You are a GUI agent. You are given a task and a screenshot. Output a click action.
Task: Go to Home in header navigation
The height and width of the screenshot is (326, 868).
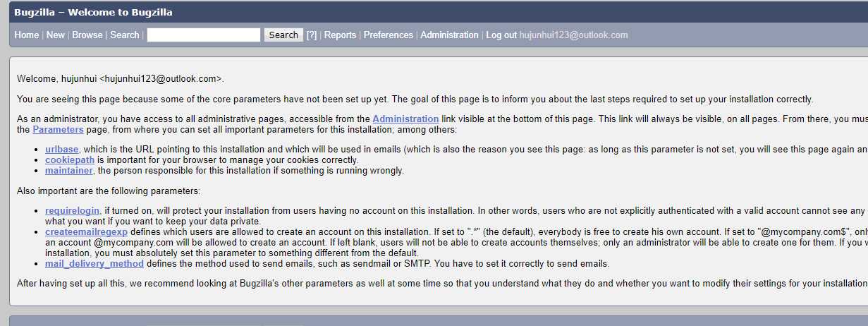[27, 35]
